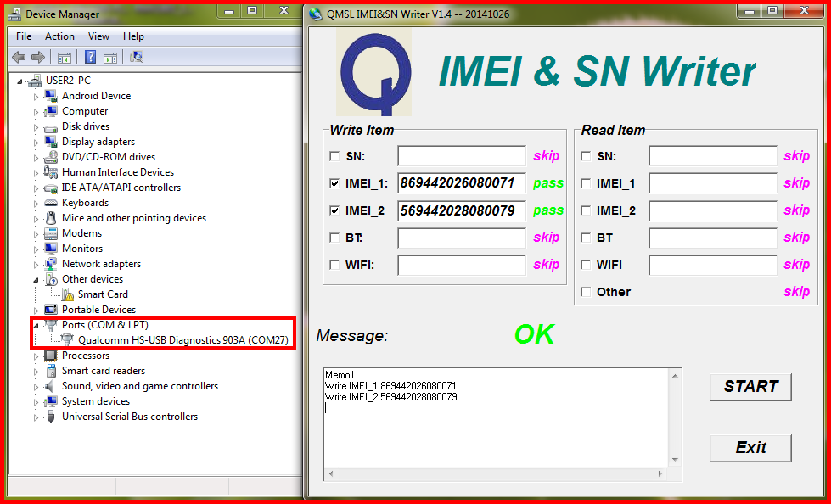Click the Android Device category icon
This screenshot has height=504, width=831.
(51, 96)
